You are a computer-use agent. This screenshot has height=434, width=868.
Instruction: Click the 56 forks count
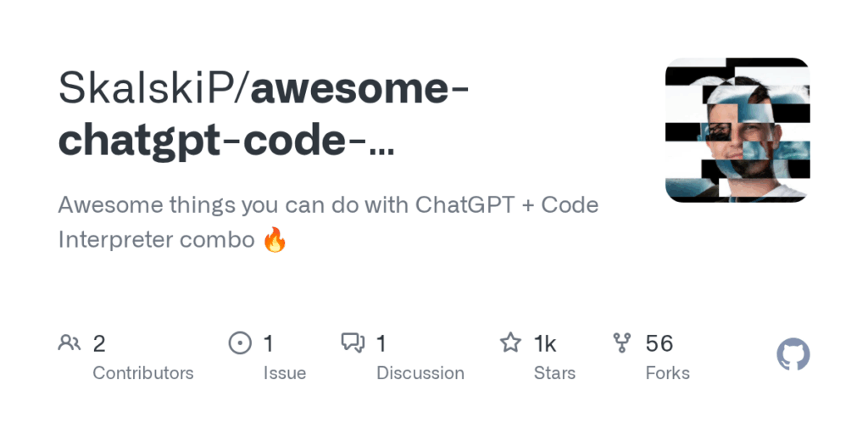coord(659,344)
